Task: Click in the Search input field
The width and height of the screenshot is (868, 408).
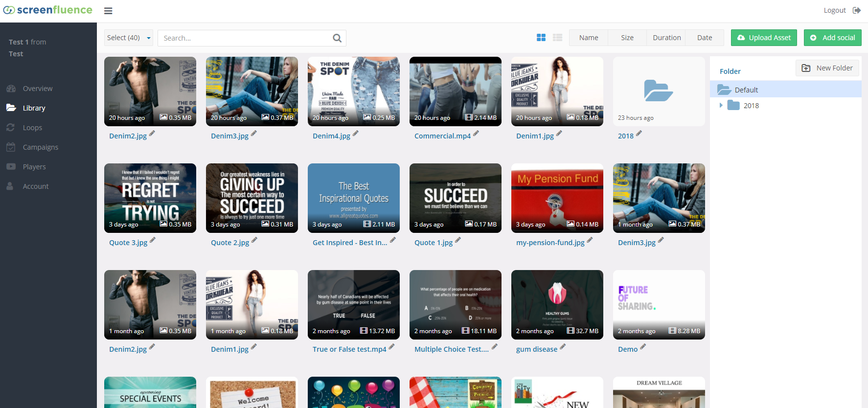Action: (245, 38)
